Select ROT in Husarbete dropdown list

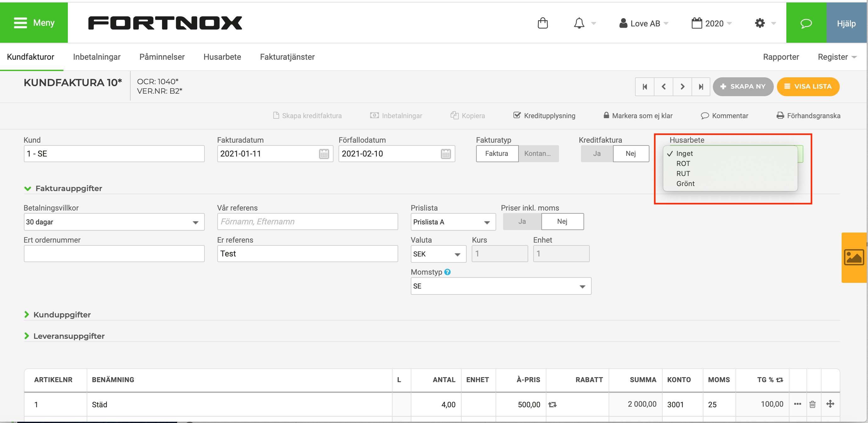[x=683, y=164]
